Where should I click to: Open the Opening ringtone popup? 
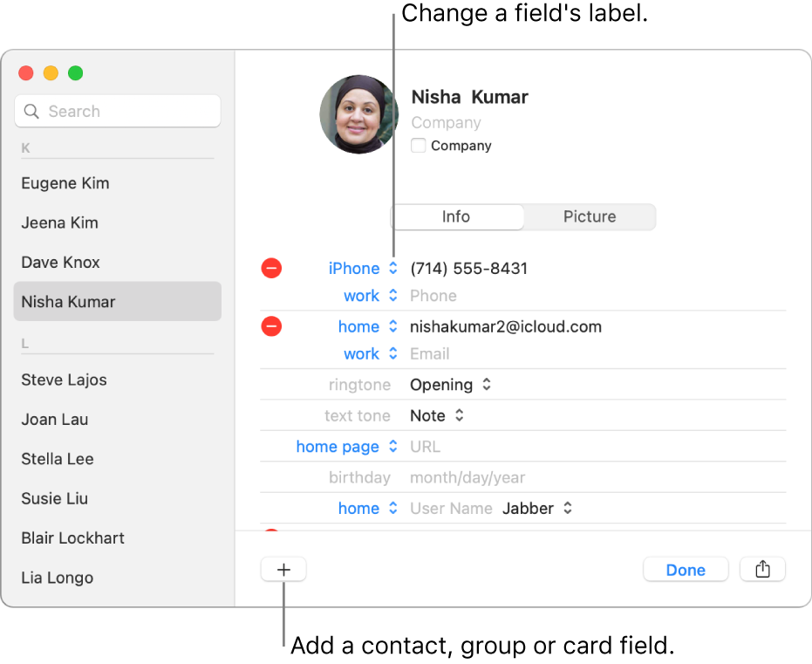pyautogui.click(x=451, y=385)
